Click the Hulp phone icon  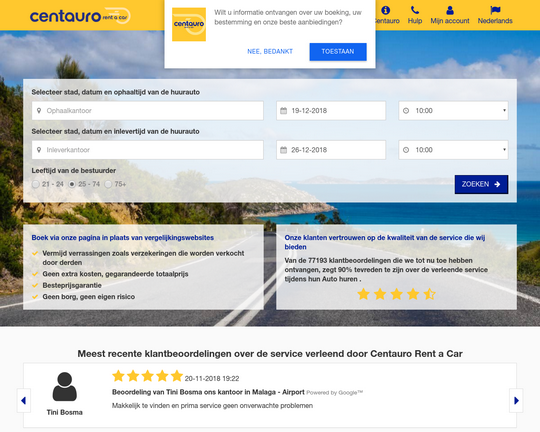[415, 10]
